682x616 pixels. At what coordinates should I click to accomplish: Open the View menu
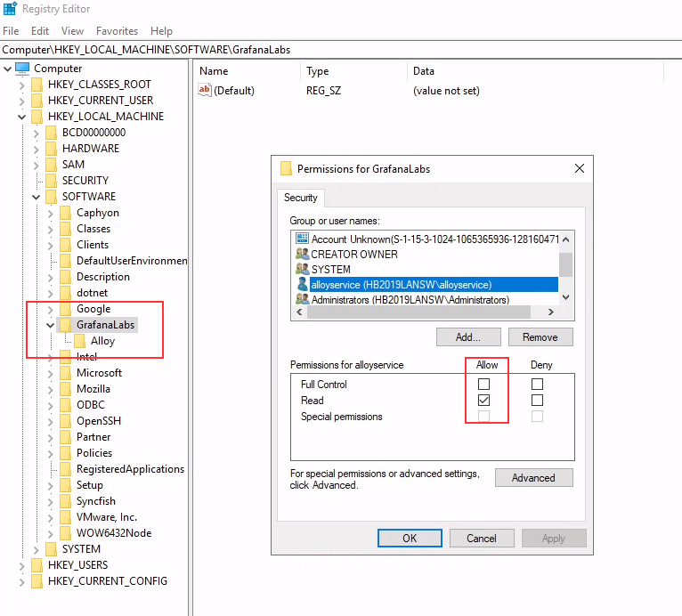coord(72,31)
